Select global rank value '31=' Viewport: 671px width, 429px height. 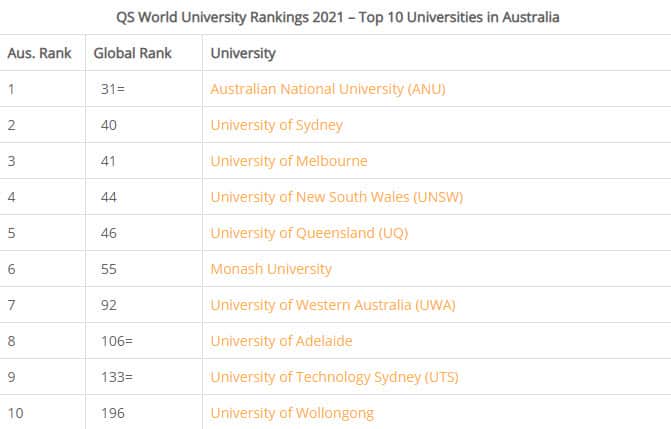pyautogui.click(x=113, y=89)
